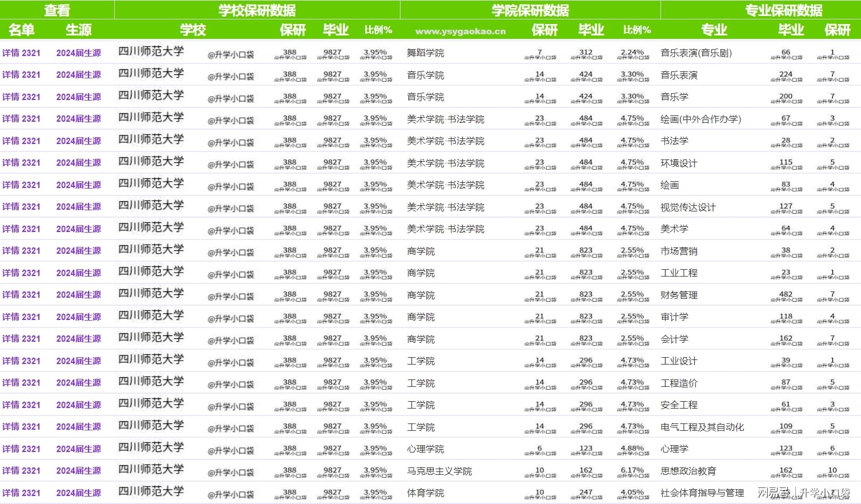This screenshot has height=504, width=861.
Task: Click 音乐学院 in the 音乐学 row
Action: 426,97
